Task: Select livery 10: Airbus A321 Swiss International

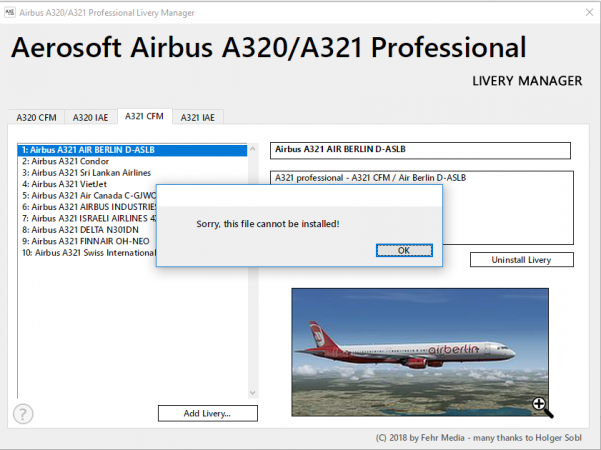Action: pos(87,253)
